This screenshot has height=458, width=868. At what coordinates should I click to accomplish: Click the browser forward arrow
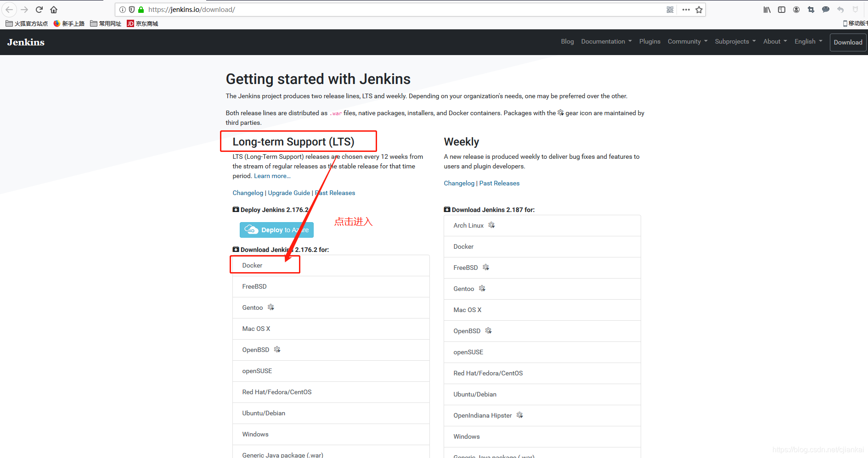[x=24, y=10]
